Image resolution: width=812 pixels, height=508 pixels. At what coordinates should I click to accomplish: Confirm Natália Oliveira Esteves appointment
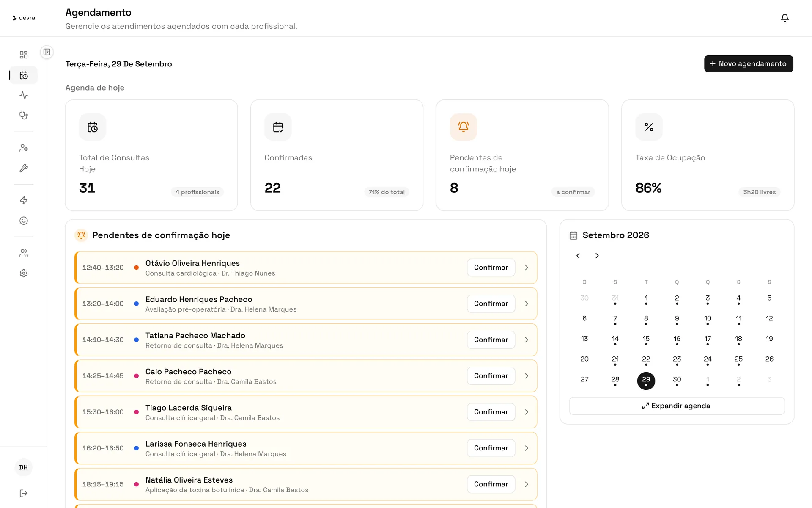click(491, 484)
